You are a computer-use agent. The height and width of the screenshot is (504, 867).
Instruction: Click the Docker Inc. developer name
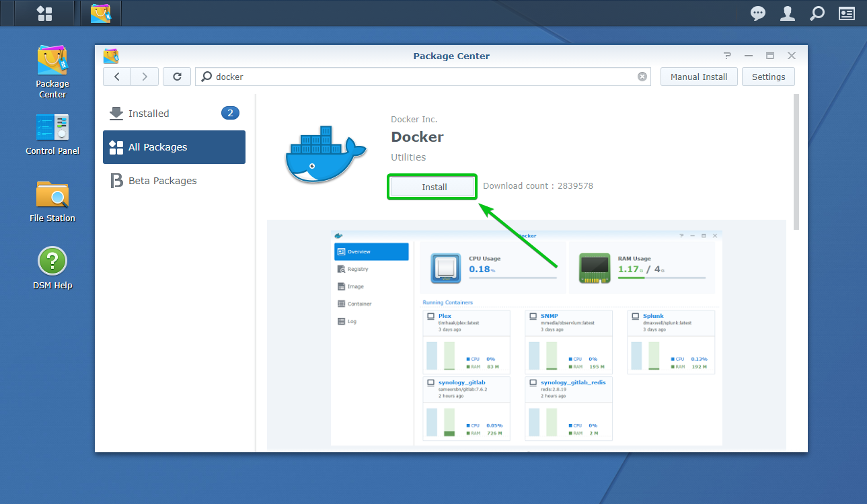(x=414, y=119)
